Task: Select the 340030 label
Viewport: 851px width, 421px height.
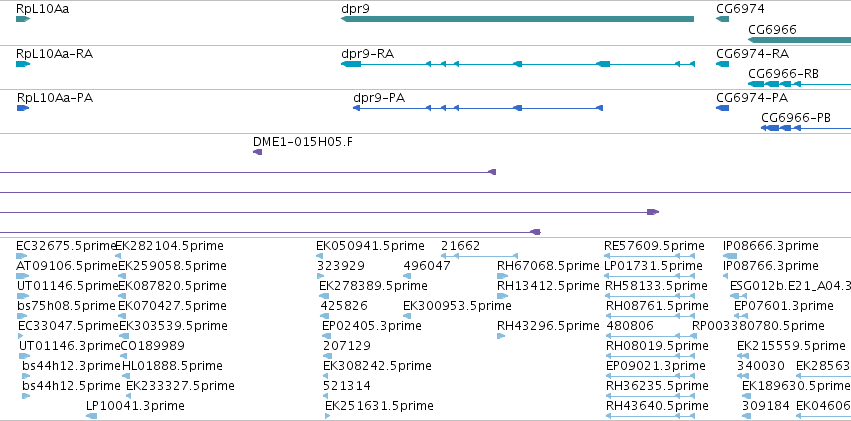Action: coord(760,366)
